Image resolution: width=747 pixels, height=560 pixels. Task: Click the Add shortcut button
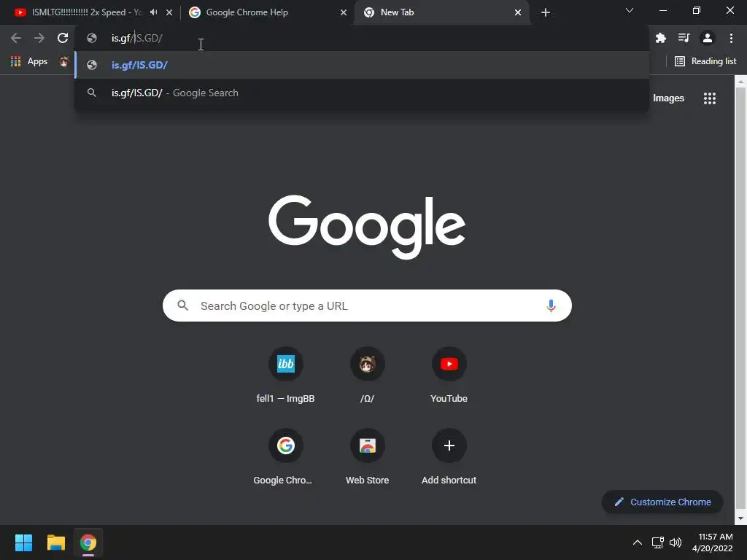(x=449, y=458)
